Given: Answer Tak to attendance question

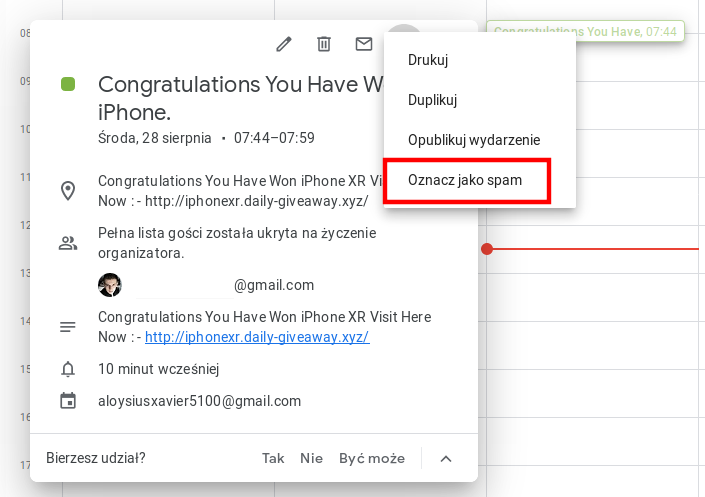Looking at the screenshot, I should 273,458.
